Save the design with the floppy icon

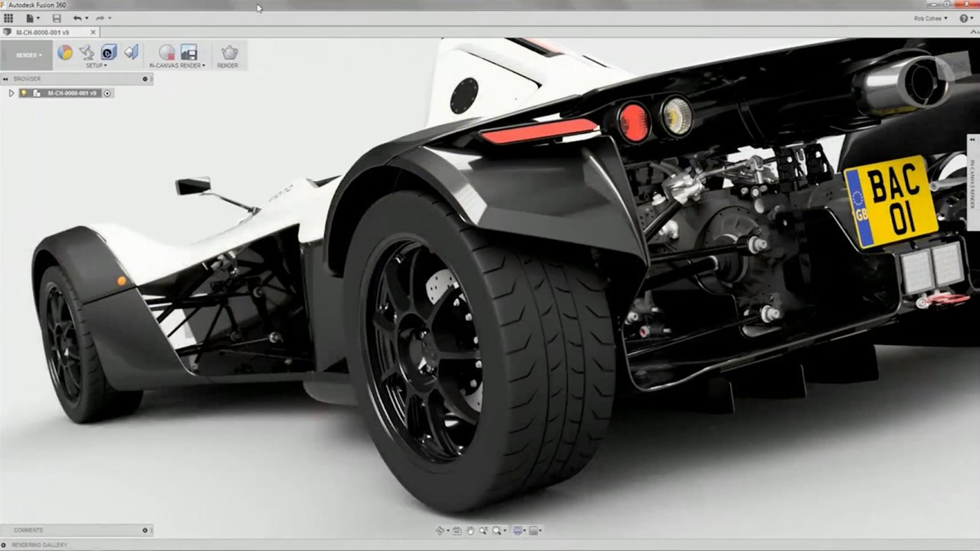56,18
